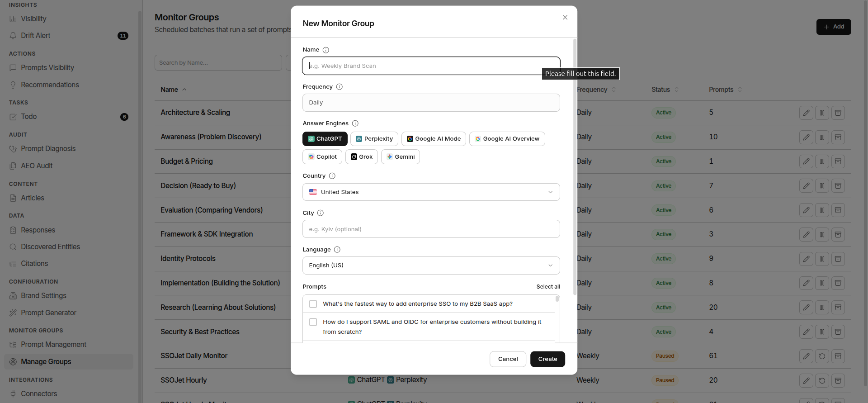Click the Cancel button
The width and height of the screenshot is (868, 403).
coord(508,359)
